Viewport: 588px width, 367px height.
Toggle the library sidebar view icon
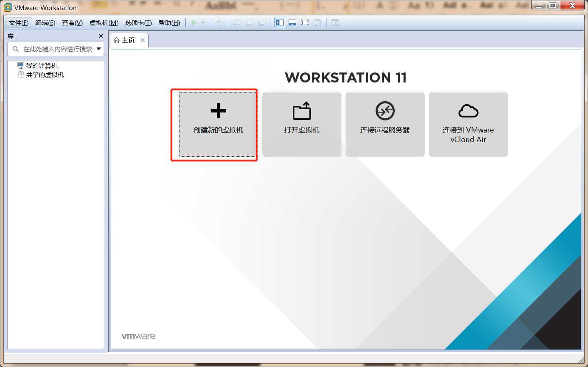(x=280, y=22)
